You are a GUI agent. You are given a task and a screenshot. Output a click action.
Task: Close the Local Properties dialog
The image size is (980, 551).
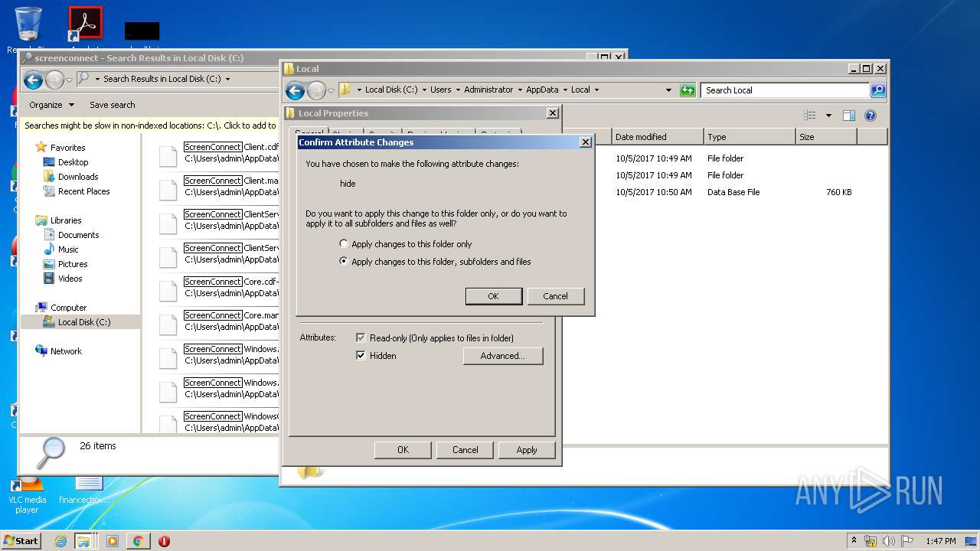[553, 113]
